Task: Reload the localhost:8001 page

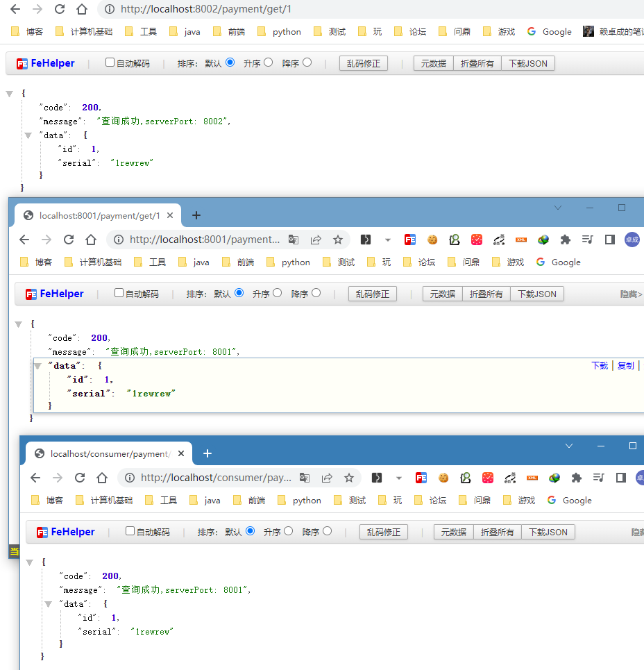Action: pos(69,240)
